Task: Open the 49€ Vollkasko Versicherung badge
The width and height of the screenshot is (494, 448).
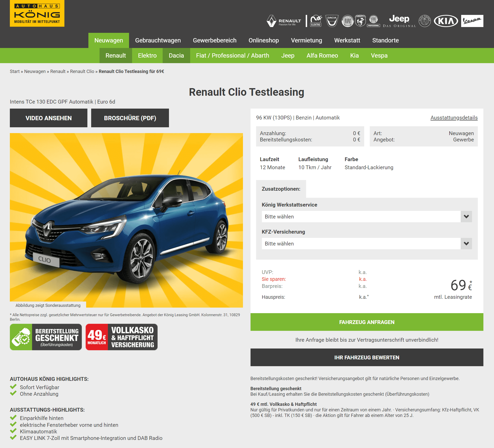Action: (121, 337)
